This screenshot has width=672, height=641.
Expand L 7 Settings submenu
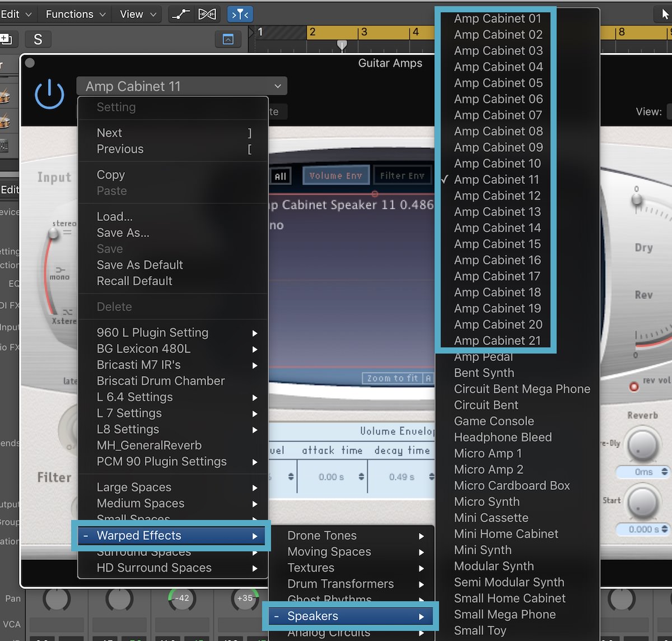pyautogui.click(x=173, y=414)
